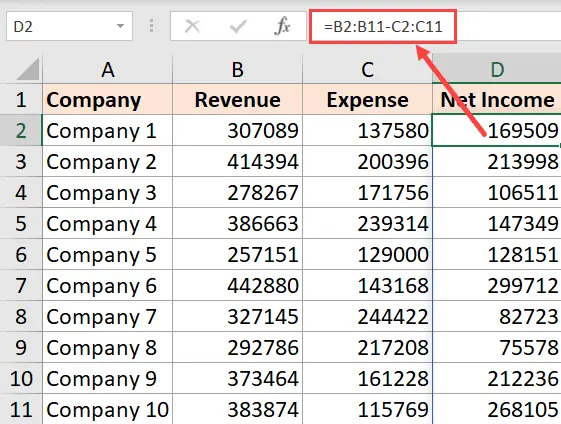Click the Select All corner triangle
The height and width of the screenshot is (424, 561).
(28, 69)
